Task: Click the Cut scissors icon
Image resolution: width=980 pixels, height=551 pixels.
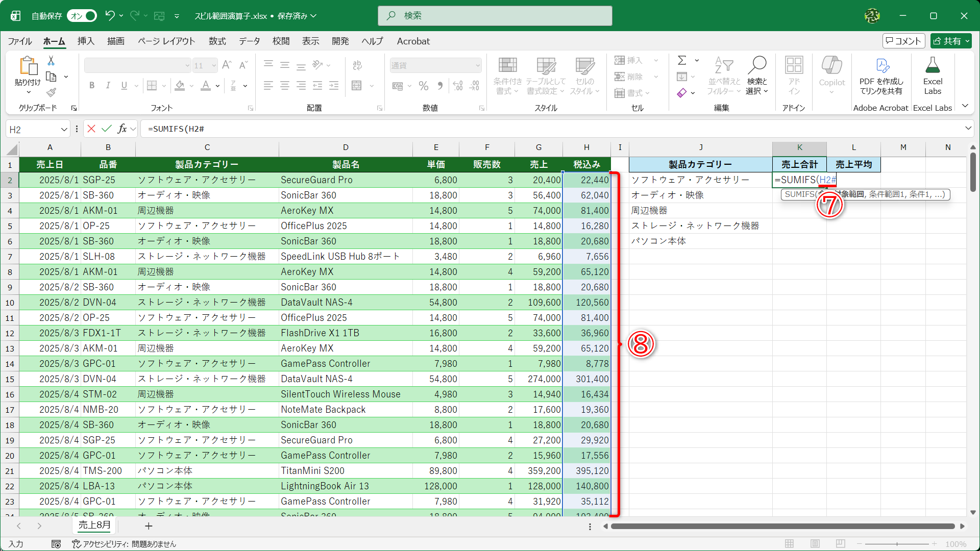Action: 51,61
